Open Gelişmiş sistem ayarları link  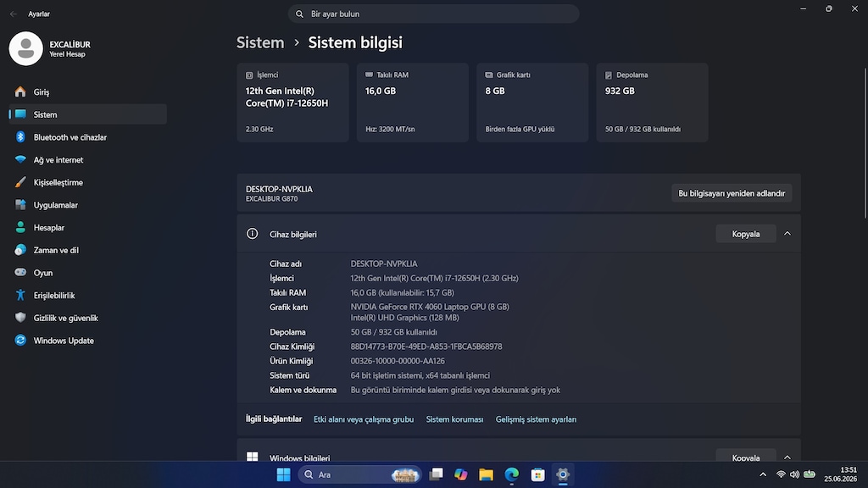pyautogui.click(x=536, y=419)
